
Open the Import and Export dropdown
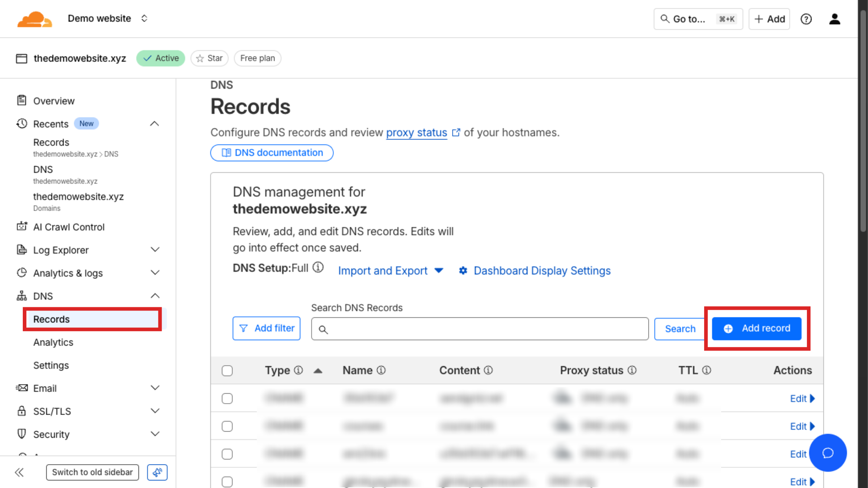pos(390,270)
